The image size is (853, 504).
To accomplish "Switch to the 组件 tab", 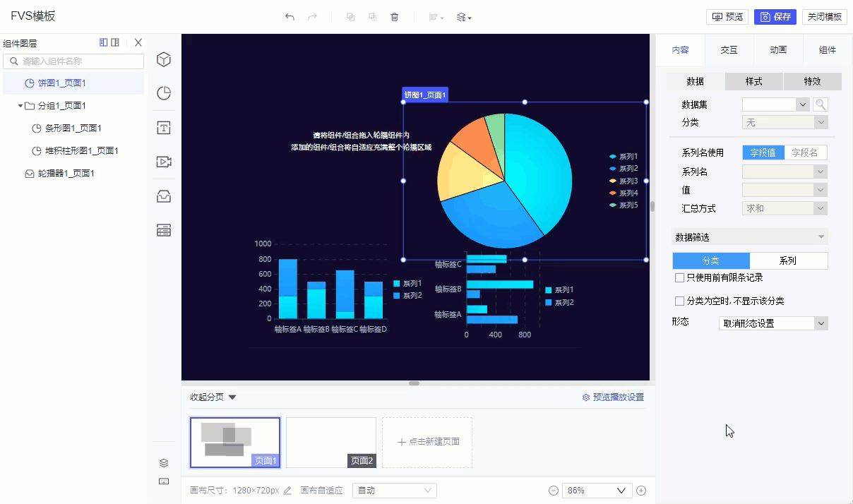I will 828,50.
